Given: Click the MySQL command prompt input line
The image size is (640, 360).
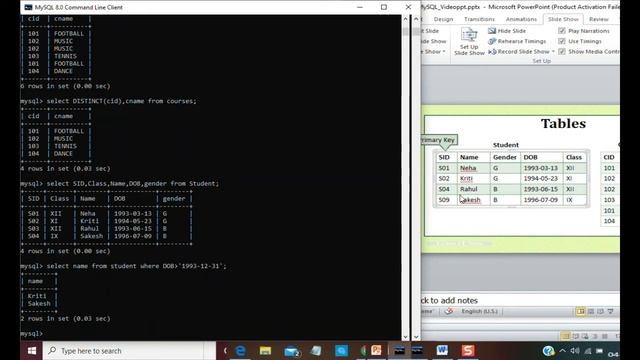Looking at the screenshot, I should pos(211,333).
